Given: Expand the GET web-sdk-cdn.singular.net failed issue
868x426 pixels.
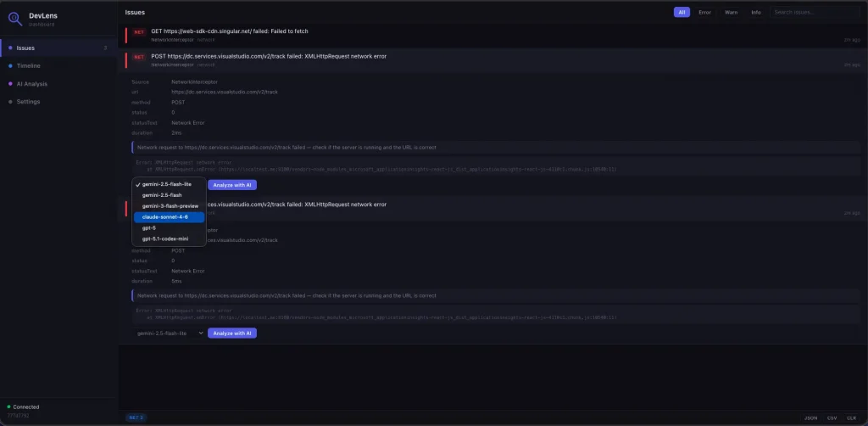Looking at the screenshot, I should (492, 36).
